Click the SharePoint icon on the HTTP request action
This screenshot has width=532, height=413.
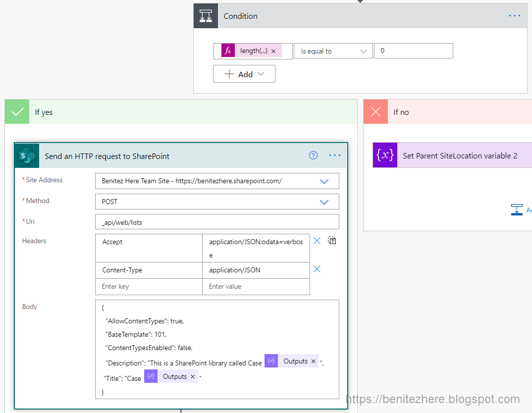coord(26,155)
